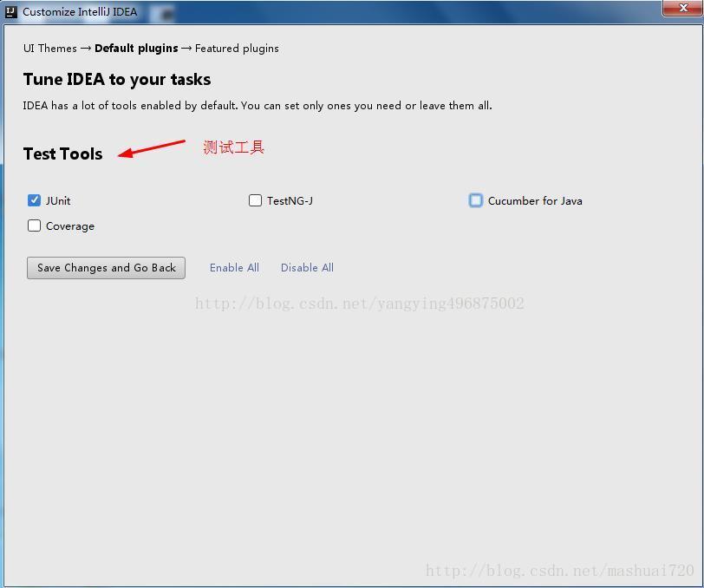
Task: Click the red 测试工具 annotation text
Action: pyautogui.click(x=232, y=147)
